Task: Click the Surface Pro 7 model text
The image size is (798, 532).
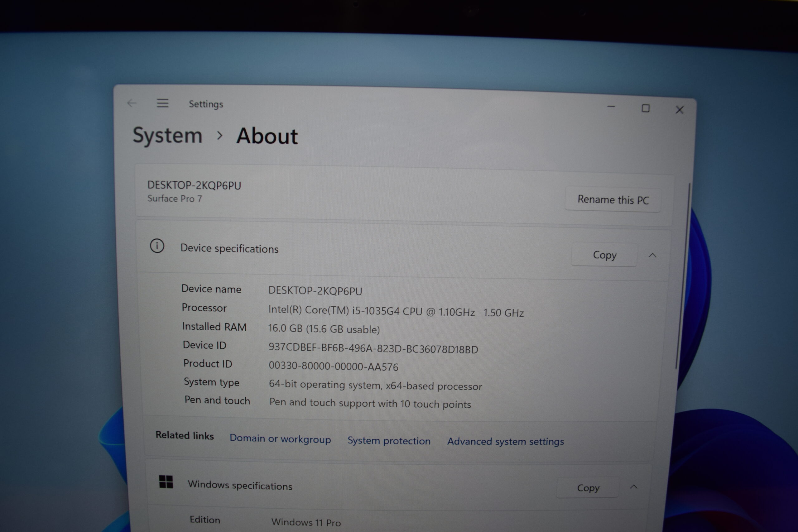Action: 175,199
